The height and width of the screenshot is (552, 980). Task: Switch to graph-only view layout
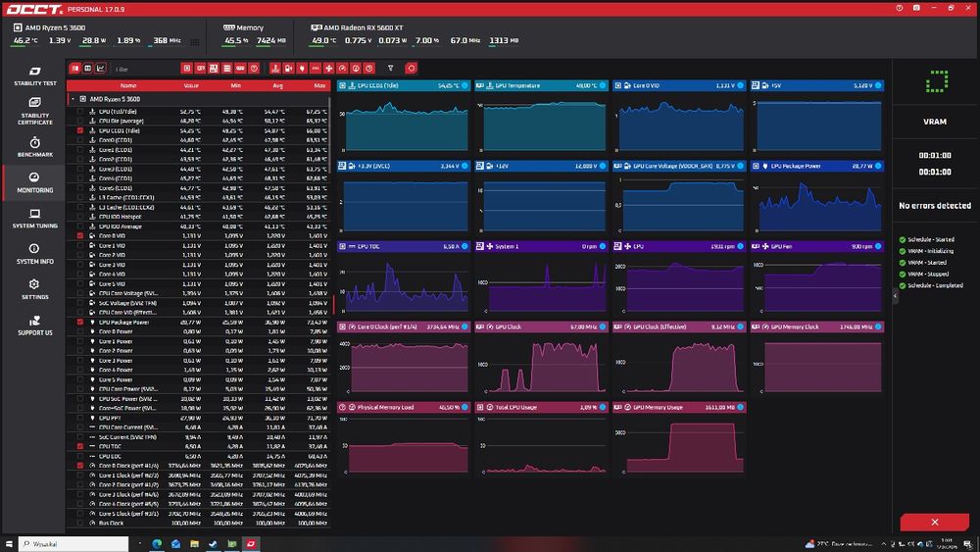[x=101, y=68]
